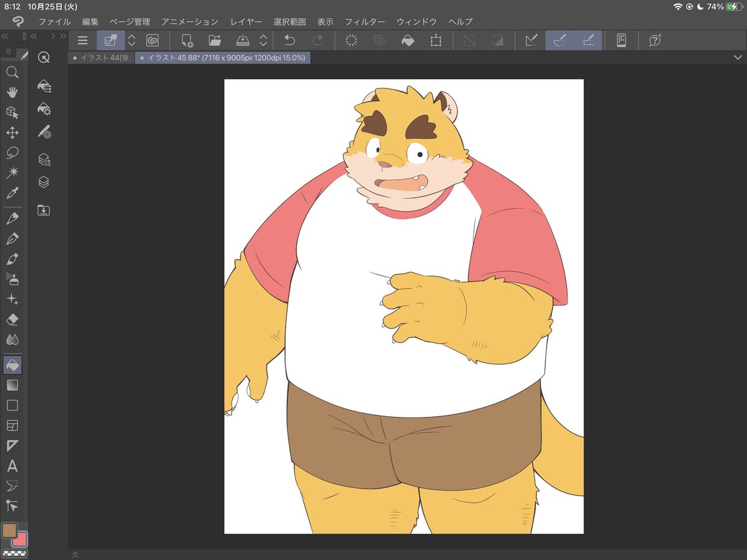
Task: Click the Save icon in the command bar
Action: pos(243,40)
